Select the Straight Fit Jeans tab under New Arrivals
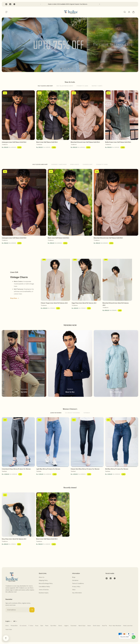The width and height of the screenshot is (140, 644). click(x=82, y=86)
